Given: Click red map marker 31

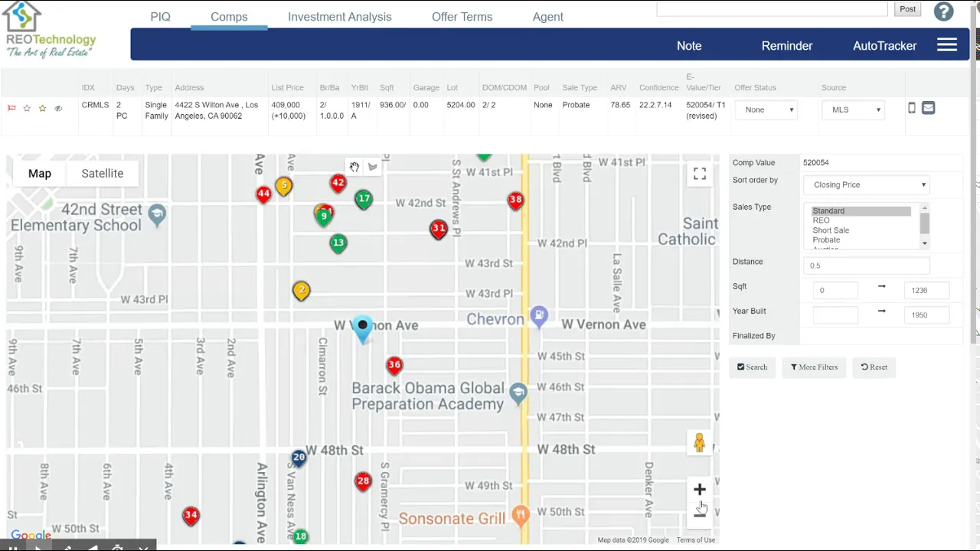Looking at the screenshot, I should (x=439, y=229).
